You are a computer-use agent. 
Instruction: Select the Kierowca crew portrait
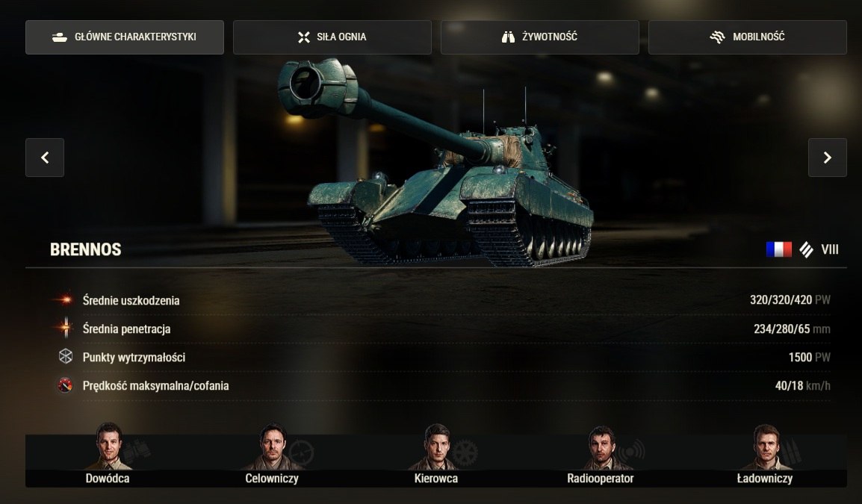(436, 447)
